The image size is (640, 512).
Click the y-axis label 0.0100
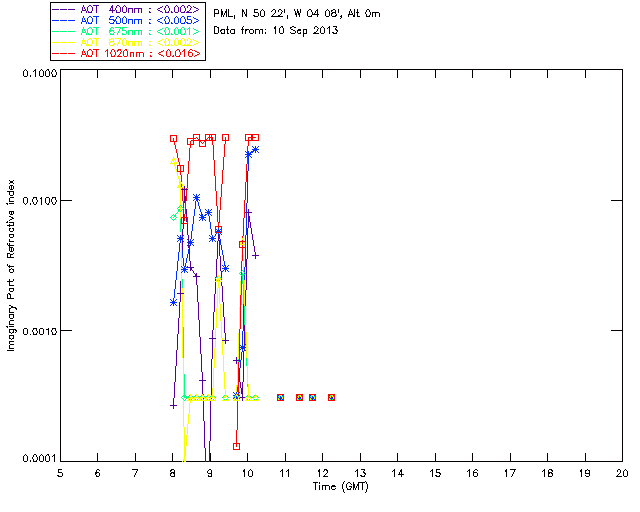pyautogui.click(x=39, y=201)
